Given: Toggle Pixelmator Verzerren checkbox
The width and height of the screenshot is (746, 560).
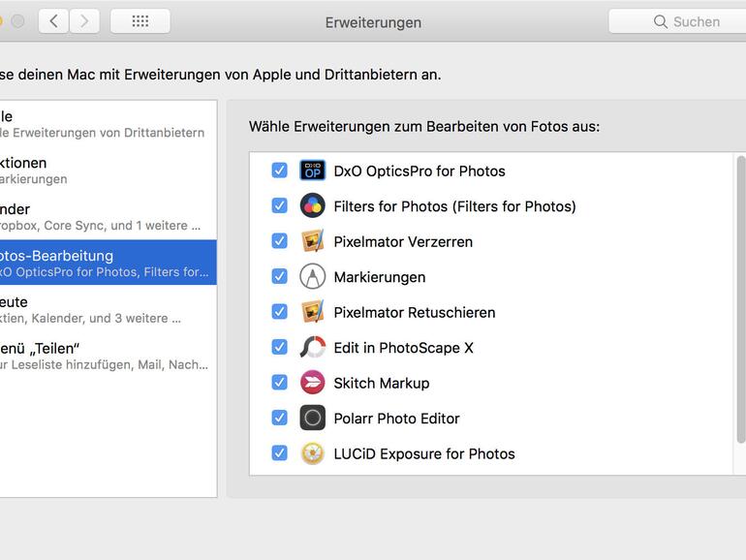Looking at the screenshot, I should click(x=279, y=241).
